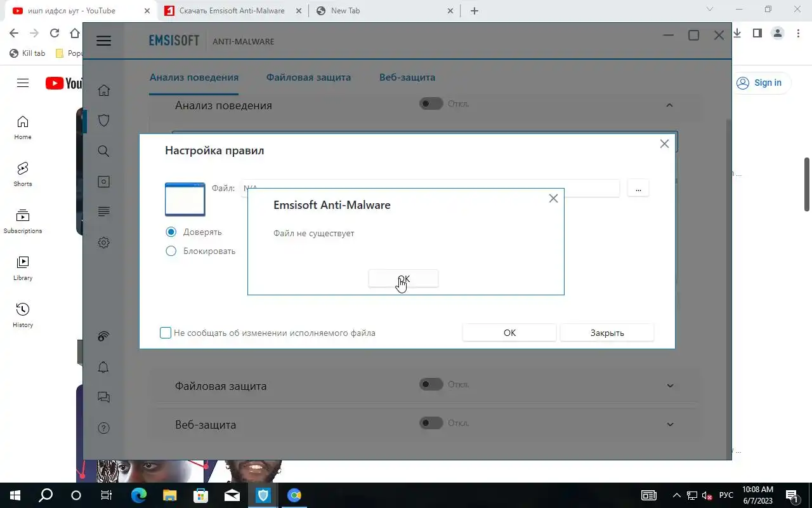812x508 pixels.
Task: Open the Quarantine icon in Emsisoft sidebar
Action: click(104, 182)
